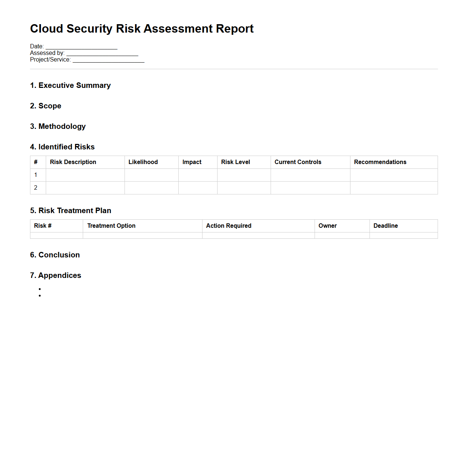
Task: Click the Impact column header
Action: tap(192, 162)
